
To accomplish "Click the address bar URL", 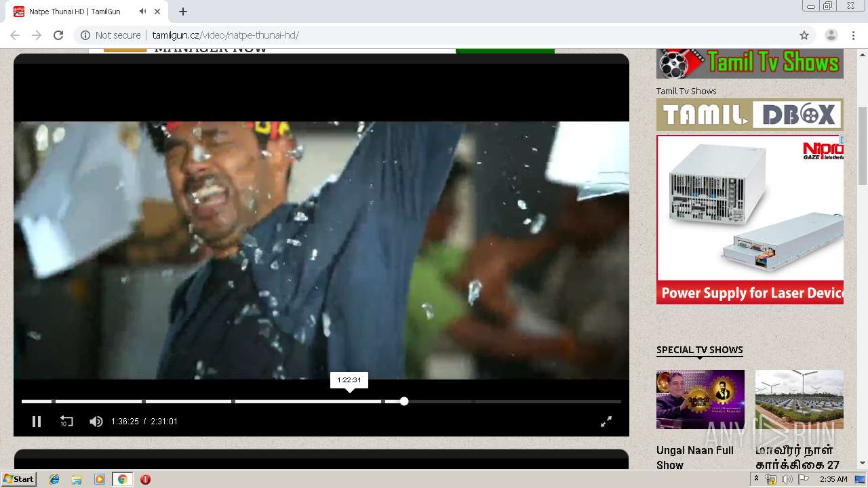I will [225, 35].
